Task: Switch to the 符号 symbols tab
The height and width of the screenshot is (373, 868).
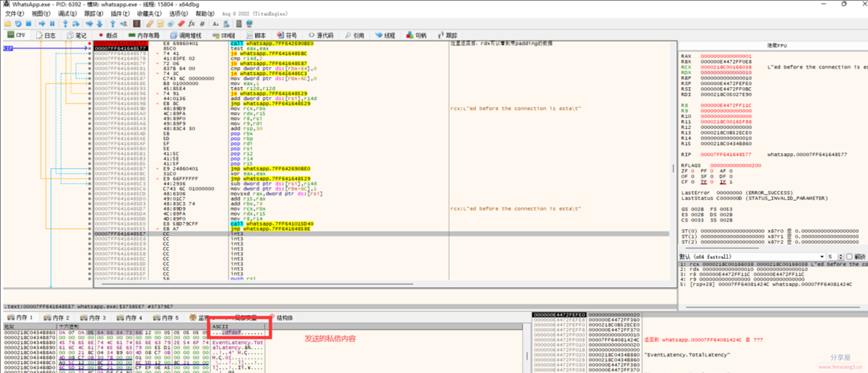Action: pos(287,35)
